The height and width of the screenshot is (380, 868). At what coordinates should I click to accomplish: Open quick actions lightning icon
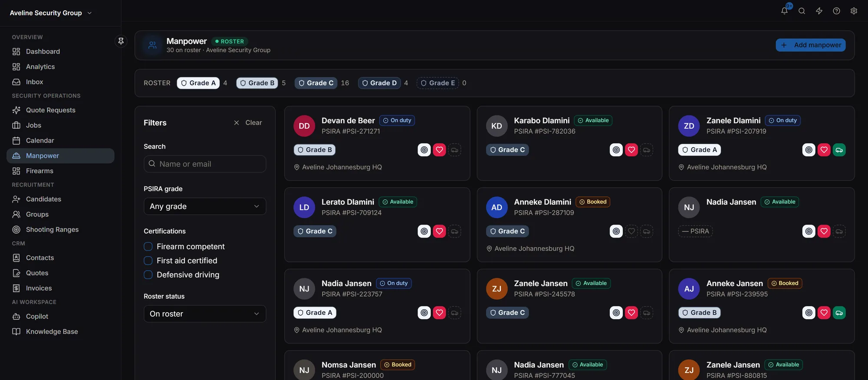[x=819, y=11]
